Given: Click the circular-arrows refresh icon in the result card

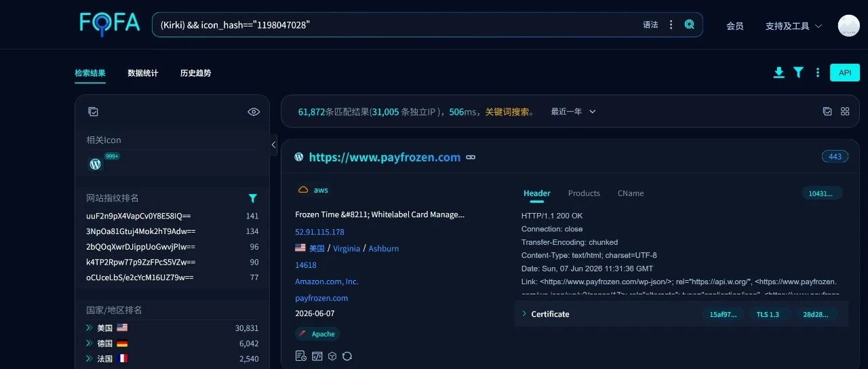Looking at the screenshot, I should pos(348,356).
